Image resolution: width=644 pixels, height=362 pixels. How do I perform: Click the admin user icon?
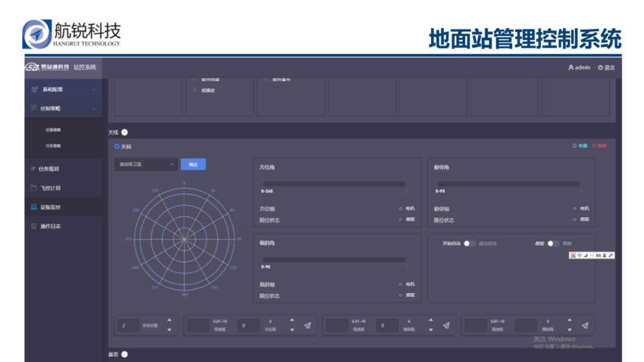(571, 68)
